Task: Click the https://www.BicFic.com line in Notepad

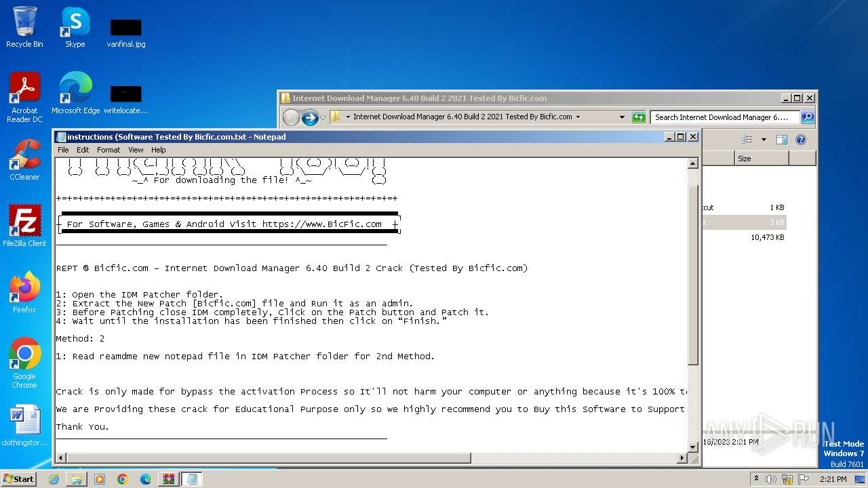Action: pos(321,224)
